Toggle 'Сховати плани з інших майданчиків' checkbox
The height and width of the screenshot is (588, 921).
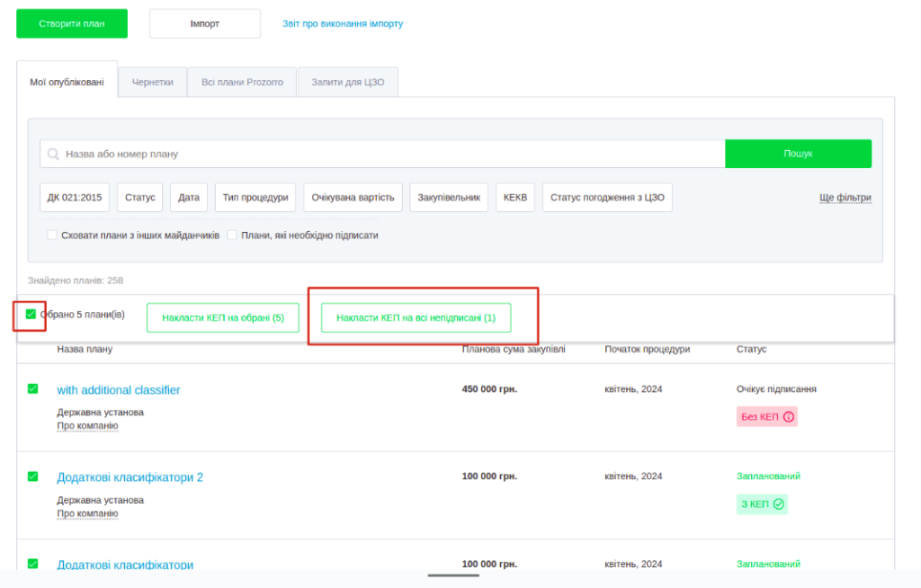coord(51,236)
